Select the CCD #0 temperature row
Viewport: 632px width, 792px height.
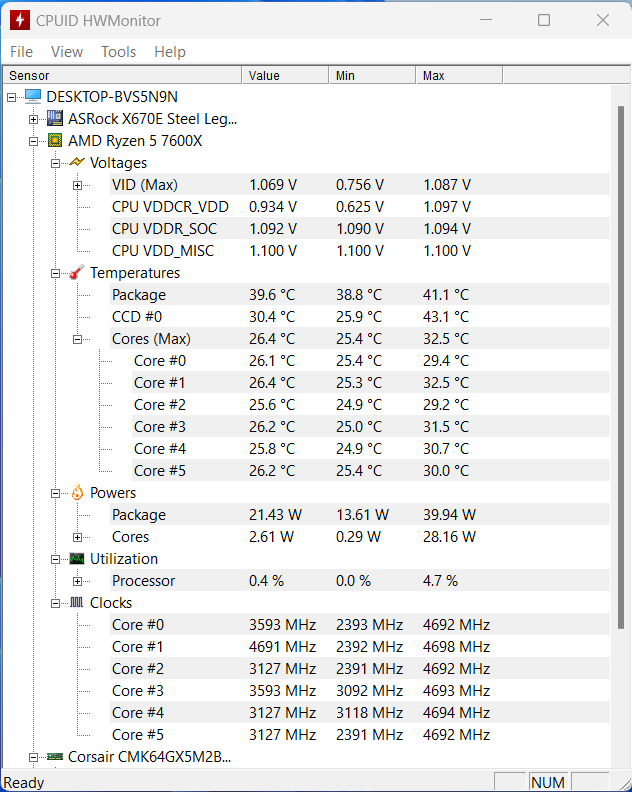click(360, 317)
